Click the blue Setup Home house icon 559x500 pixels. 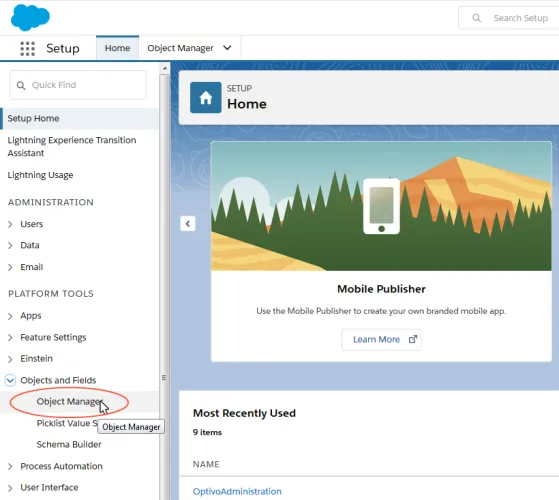coord(206,98)
